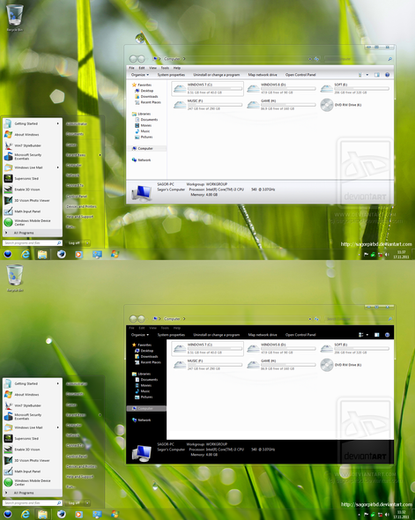Open view options arrow in dark Explorer toolbar

tap(367, 335)
